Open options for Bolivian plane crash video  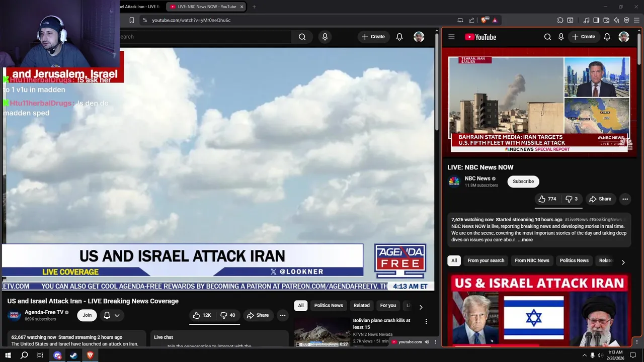(426, 322)
